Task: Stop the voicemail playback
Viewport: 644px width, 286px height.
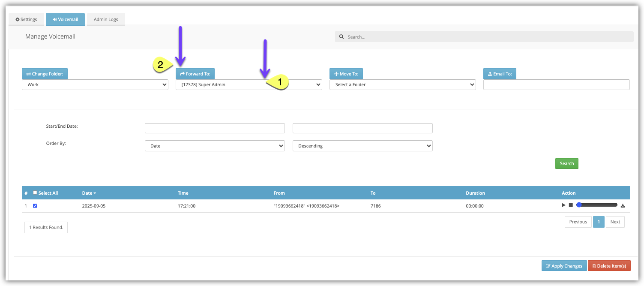Action: click(571, 205)
